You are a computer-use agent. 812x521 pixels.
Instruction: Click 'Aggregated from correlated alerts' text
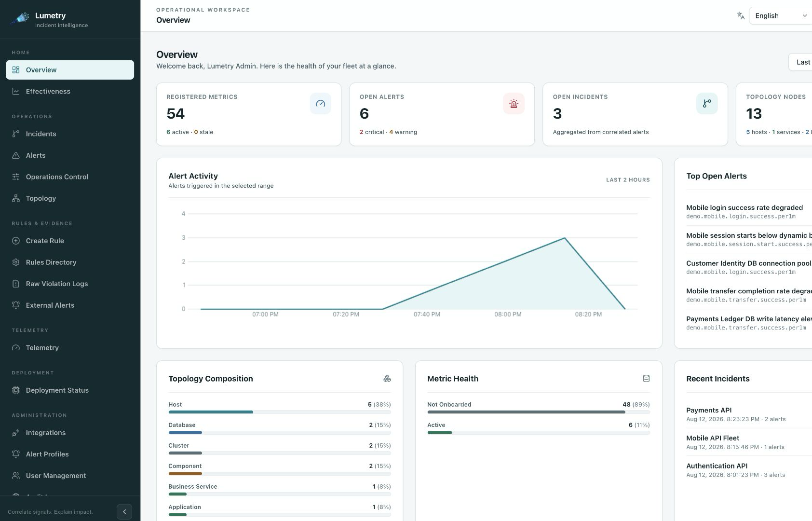[601, 132]
